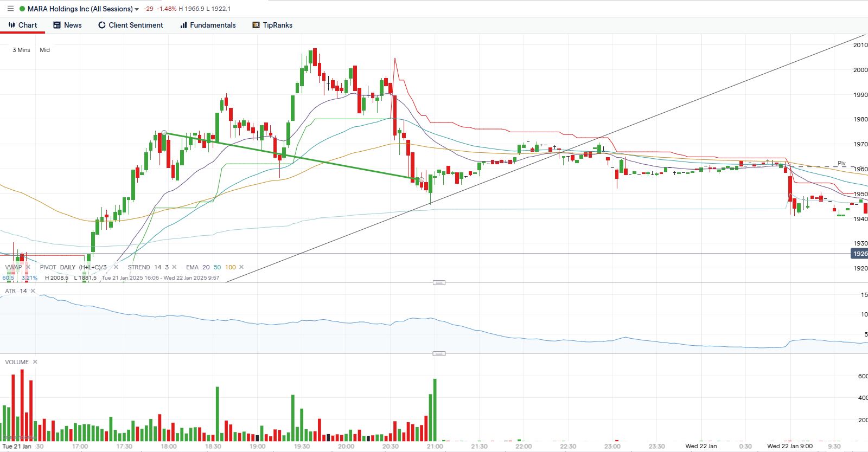This screenshot has width=868, height=452.
Task: Grab the resize handle between ATR and Volume
Action: 439,353
